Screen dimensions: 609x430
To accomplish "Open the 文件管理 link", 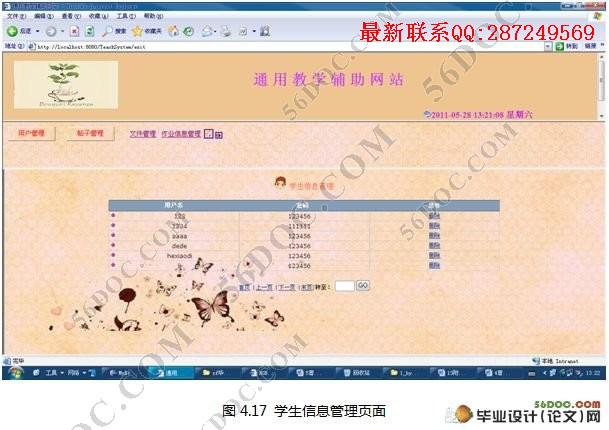I will tap(143, 134).
